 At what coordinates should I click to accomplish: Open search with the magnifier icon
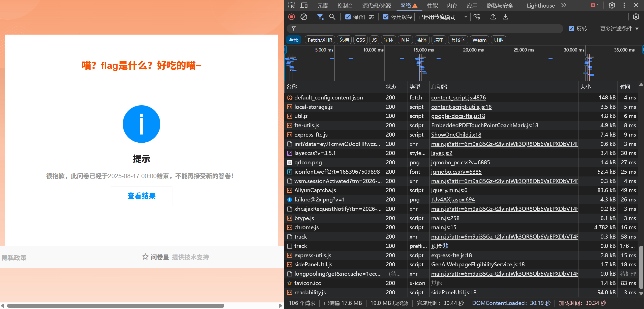pos(332,17)
